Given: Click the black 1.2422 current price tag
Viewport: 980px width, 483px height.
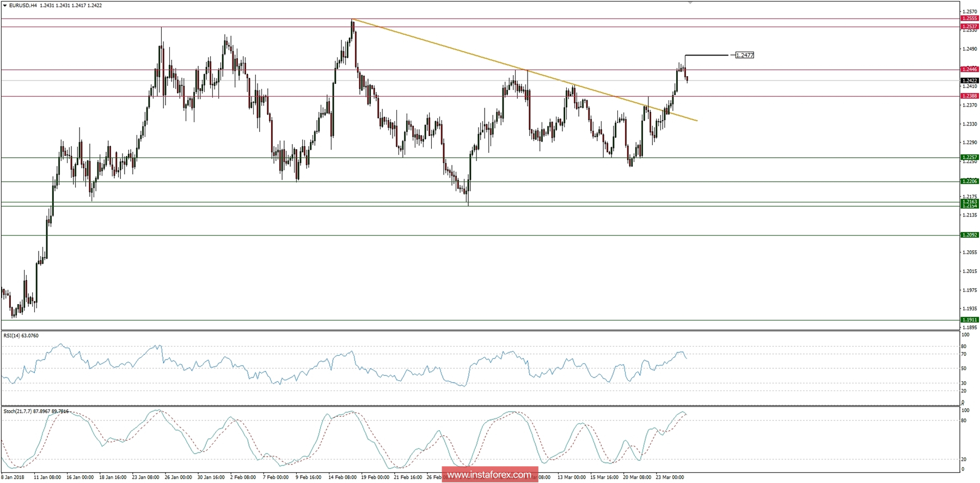Looking at the screenshot, I should pos(969,81).
